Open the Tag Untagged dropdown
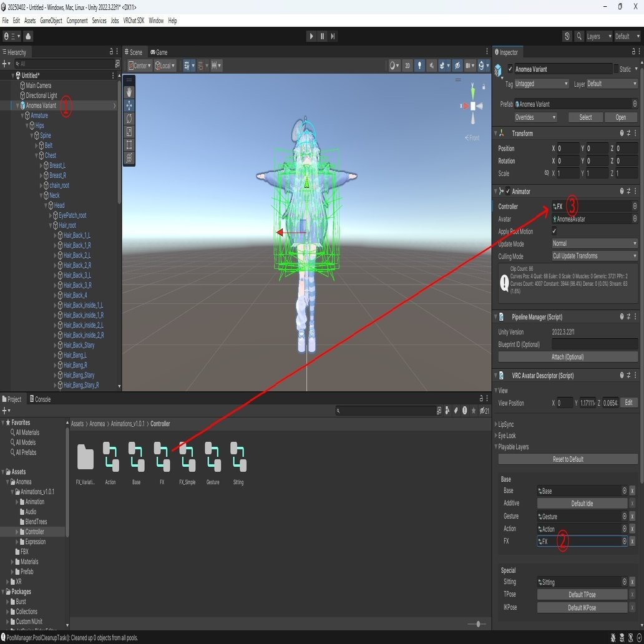The height and width of the screenshot is (644, 644). pos(541,84)
